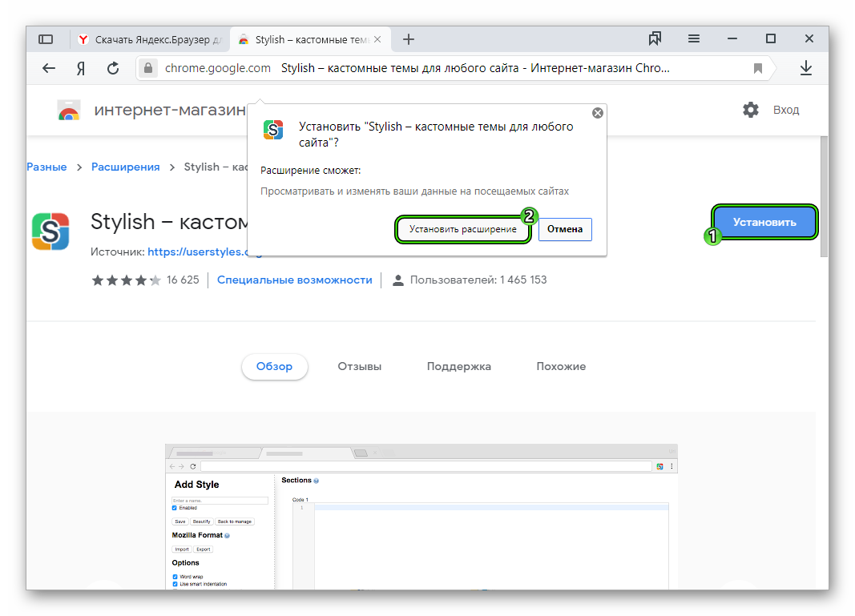Reload the current page
855x616 pixels.
[113, 68]
